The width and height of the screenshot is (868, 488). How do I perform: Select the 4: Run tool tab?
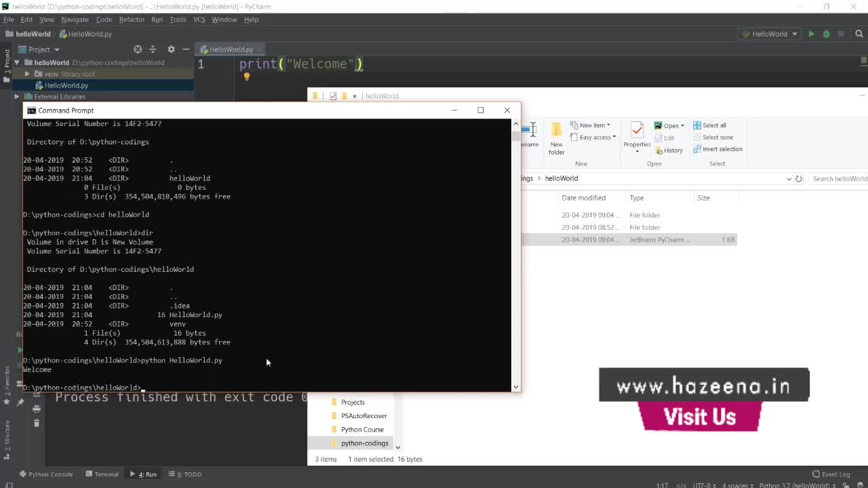[x=143, y=474]
